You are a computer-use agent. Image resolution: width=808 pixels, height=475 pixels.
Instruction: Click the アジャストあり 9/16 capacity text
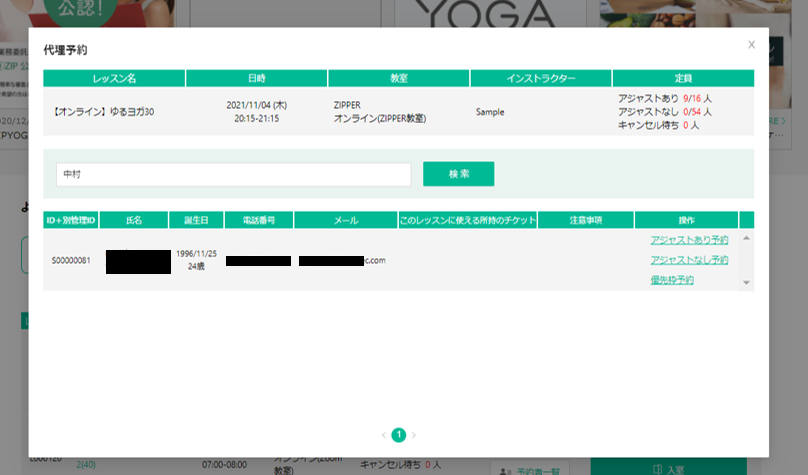tap(665, 98)
